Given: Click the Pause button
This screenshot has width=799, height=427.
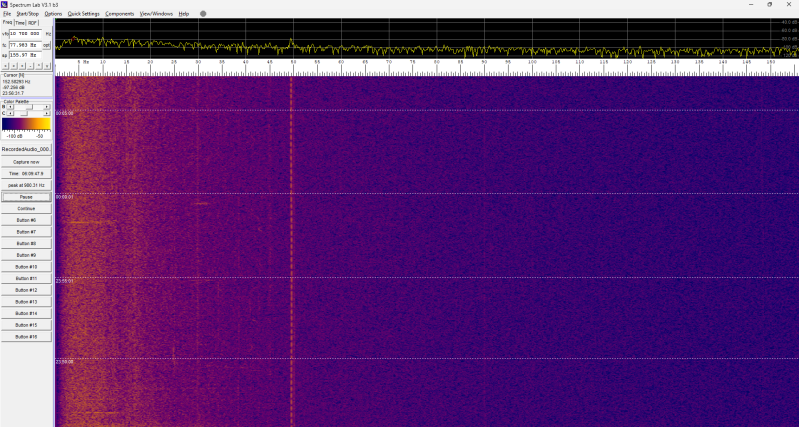Looking at the screenshot, I should click(x=26, y=197).
